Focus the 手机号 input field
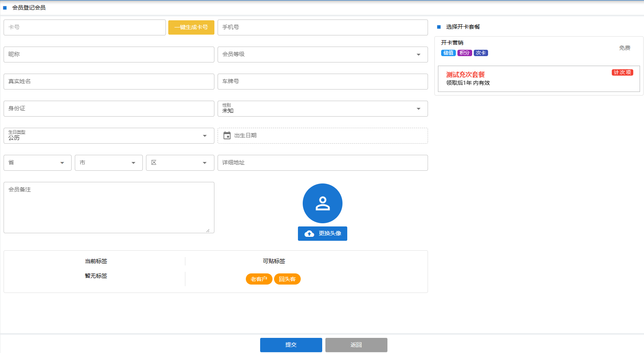The height and width of the screenshot is (353, 644). pos(323,27)
